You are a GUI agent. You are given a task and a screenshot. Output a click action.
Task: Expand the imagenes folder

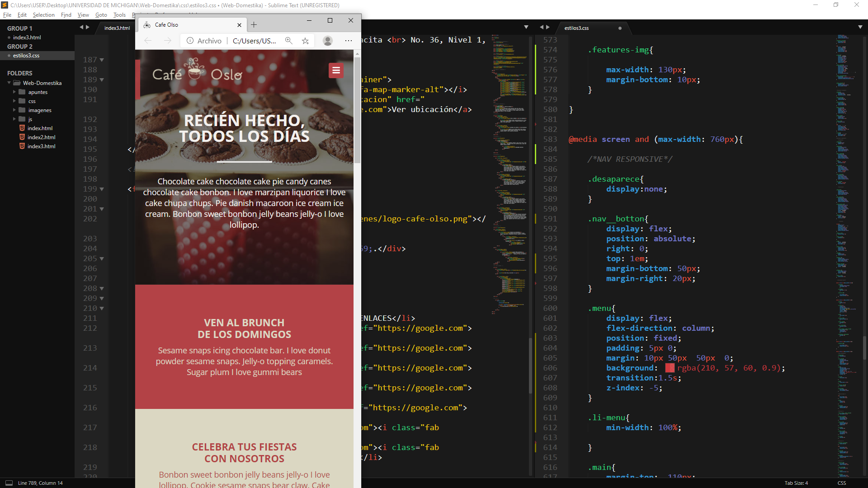coord(14,110)
